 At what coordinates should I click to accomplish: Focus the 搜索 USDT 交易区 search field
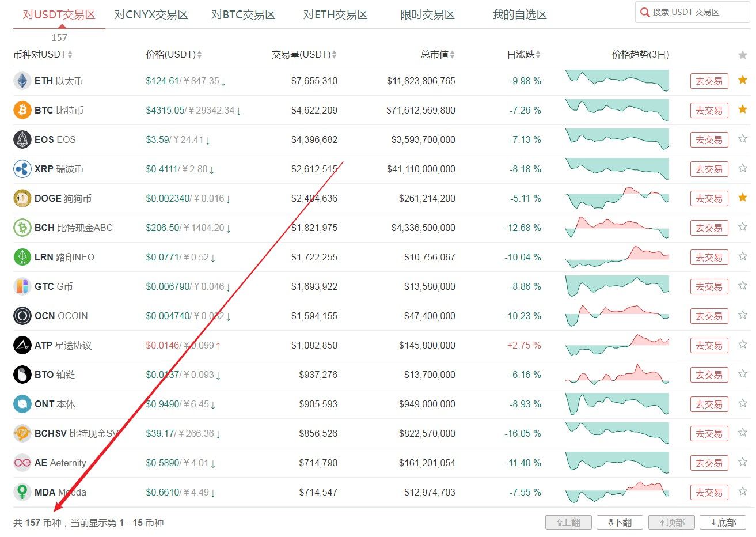coord(693,12)
